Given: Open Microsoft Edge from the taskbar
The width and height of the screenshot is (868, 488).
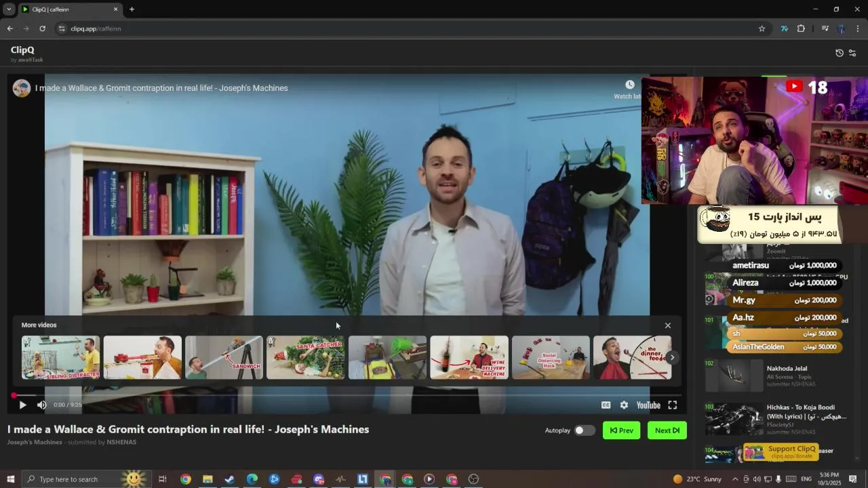Looking at the screenshot, I should 252,479.
